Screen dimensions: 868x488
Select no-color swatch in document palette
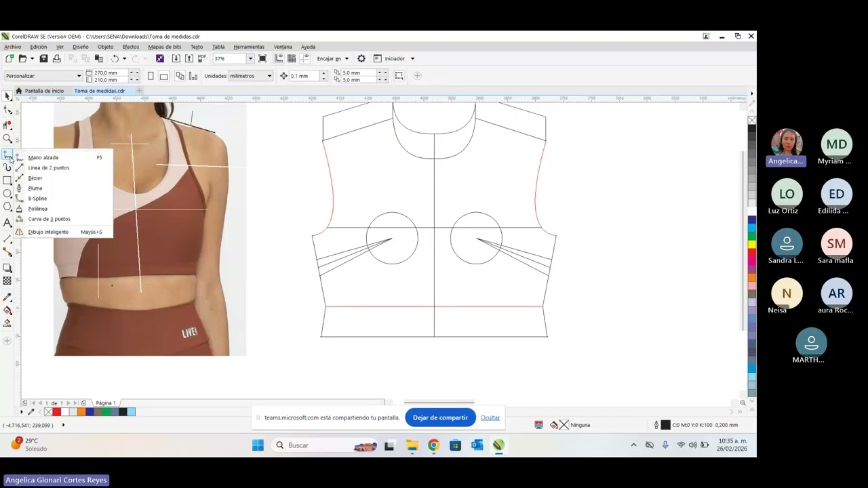tap(47, 411)
